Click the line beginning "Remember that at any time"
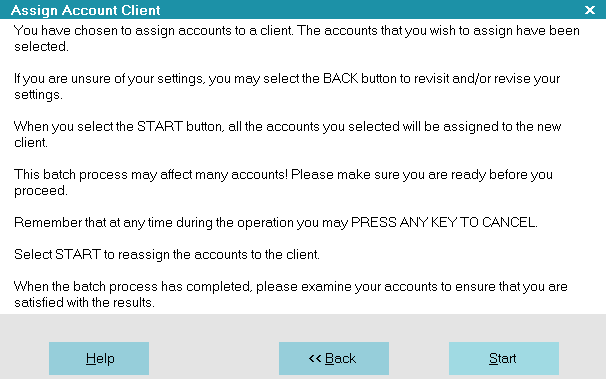Screen dimensions: 606x379 click(x=276, y=223)
